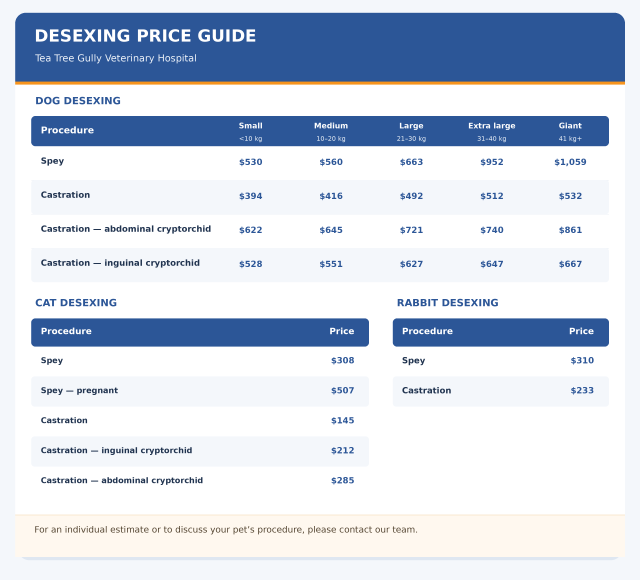Click the RABBIT DESEXING section heading
Image resolution: width=640 pixels, height=580 pixels.
click(x=447, y=302)
